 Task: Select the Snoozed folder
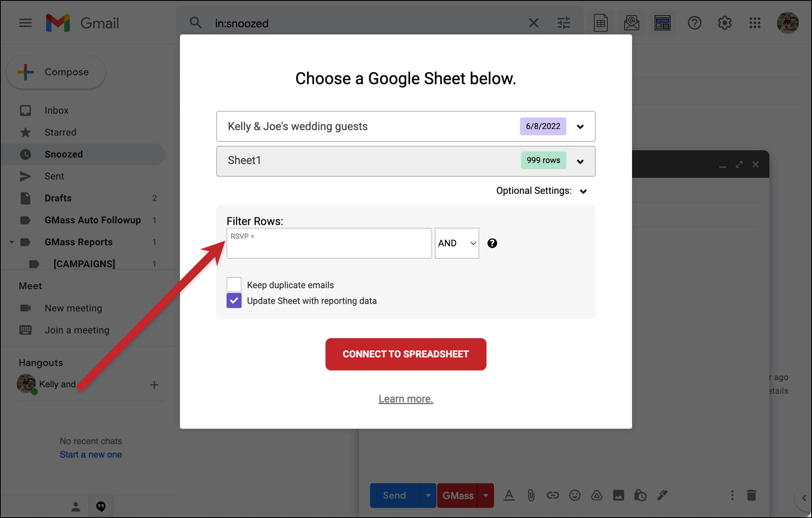[x=83, y=154]
